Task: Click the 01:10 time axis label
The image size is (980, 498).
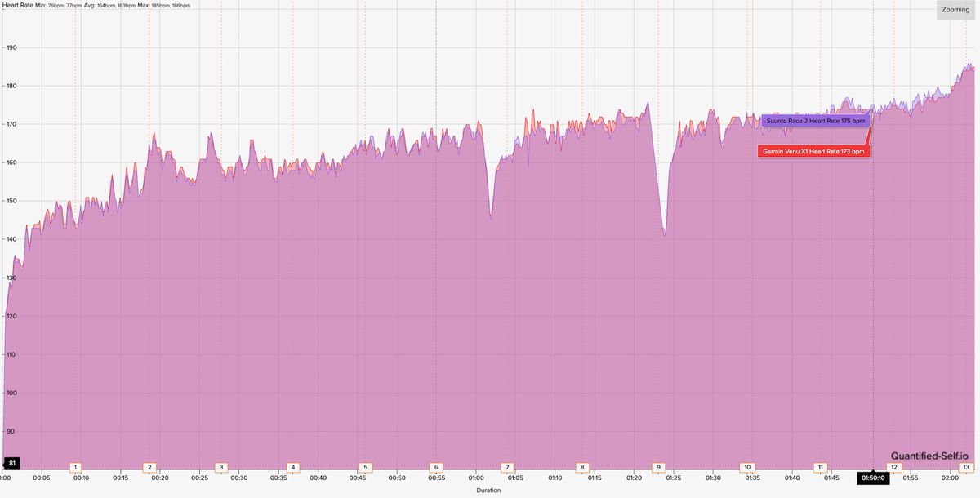Action: click(x=555, y=478)
